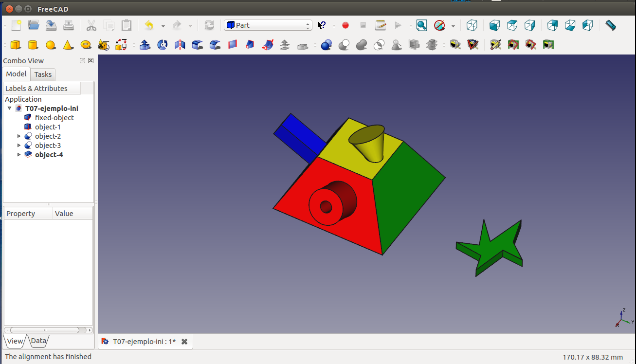This screenshot has height=364, width=636.
Task: Switch to the Tasks tab
Action: [43, 74]
